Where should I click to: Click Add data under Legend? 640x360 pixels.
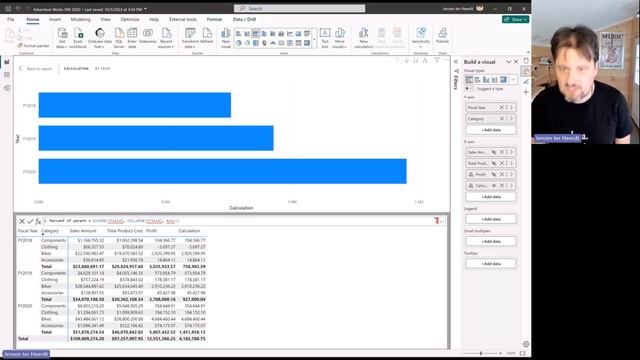491,219
